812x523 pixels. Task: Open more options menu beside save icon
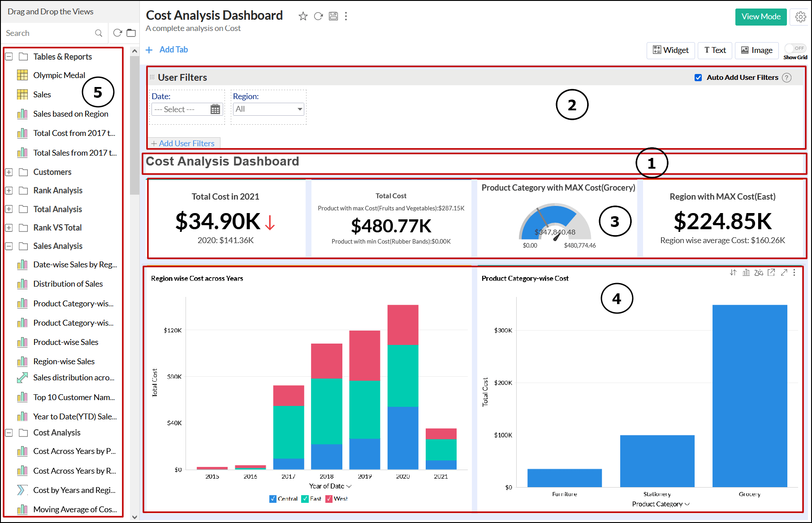pos(346,16)
